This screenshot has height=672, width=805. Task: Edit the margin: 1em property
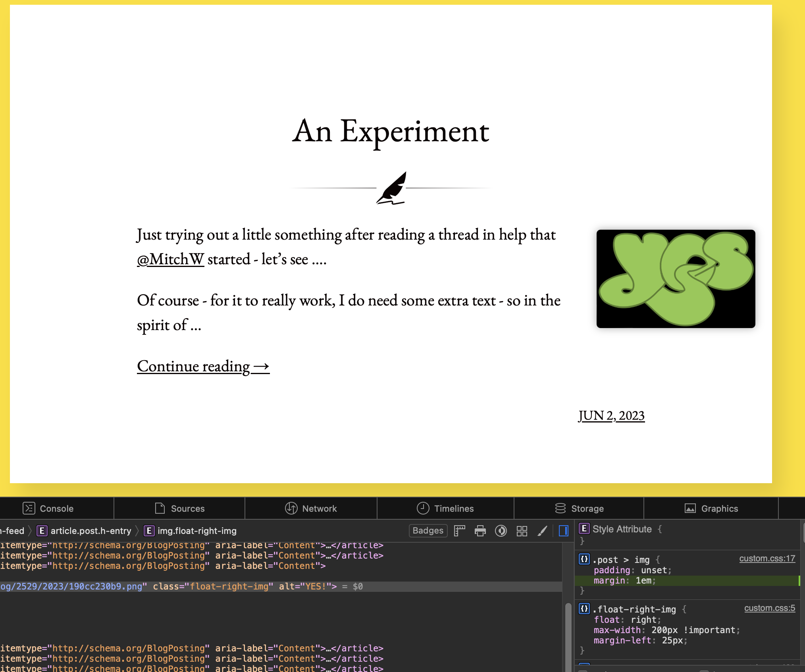(624, 580)
